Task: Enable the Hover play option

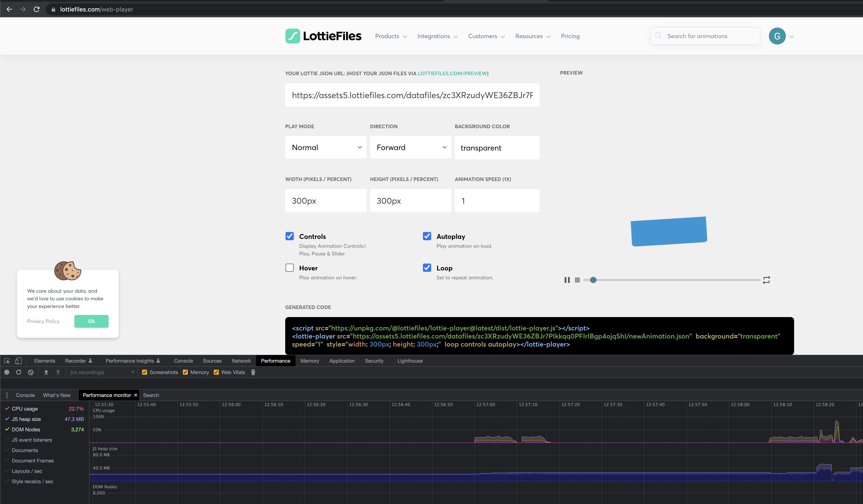Action: click(x=290, y=268)
